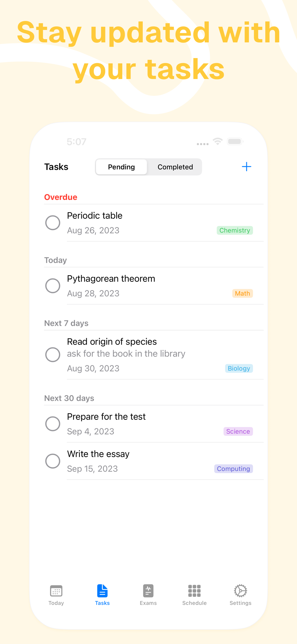Tap the Wi-Fi status icon
The height and width of the screenshot is (644, 297).
[x=218, y=141]
